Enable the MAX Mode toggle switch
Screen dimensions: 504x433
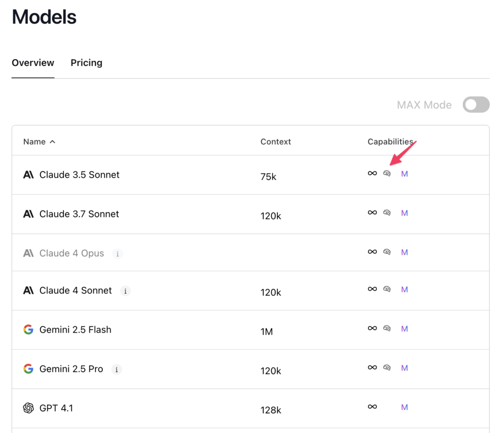476,105
